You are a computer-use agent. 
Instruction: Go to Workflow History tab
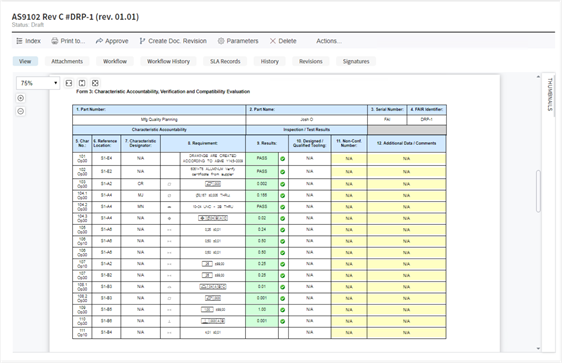coord(168,61)
